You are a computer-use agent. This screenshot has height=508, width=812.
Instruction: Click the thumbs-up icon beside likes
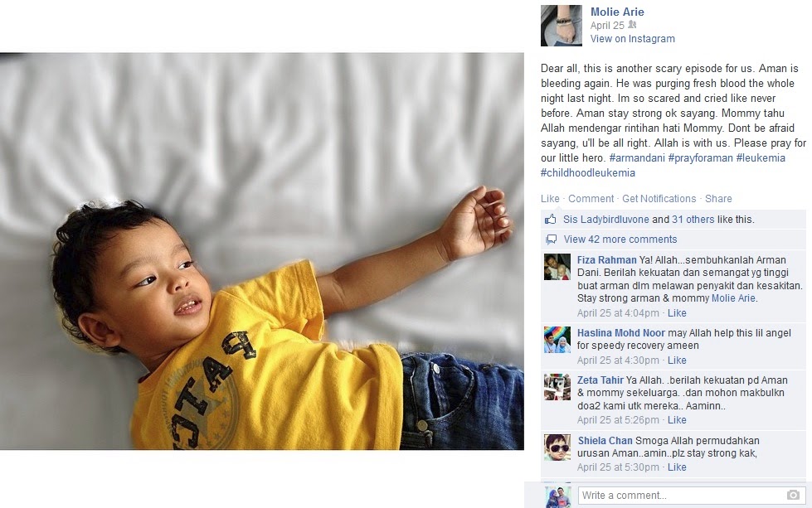550,220
